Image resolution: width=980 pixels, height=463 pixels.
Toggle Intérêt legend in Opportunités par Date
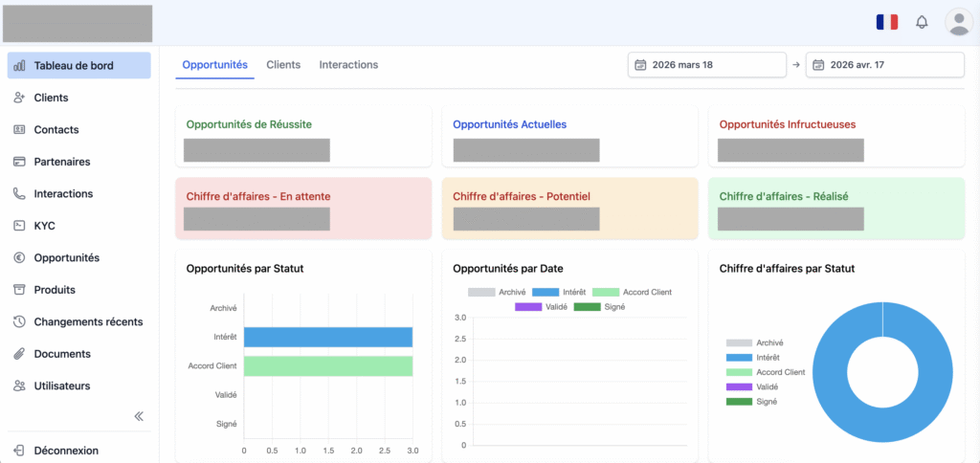(x=559, y=293)
